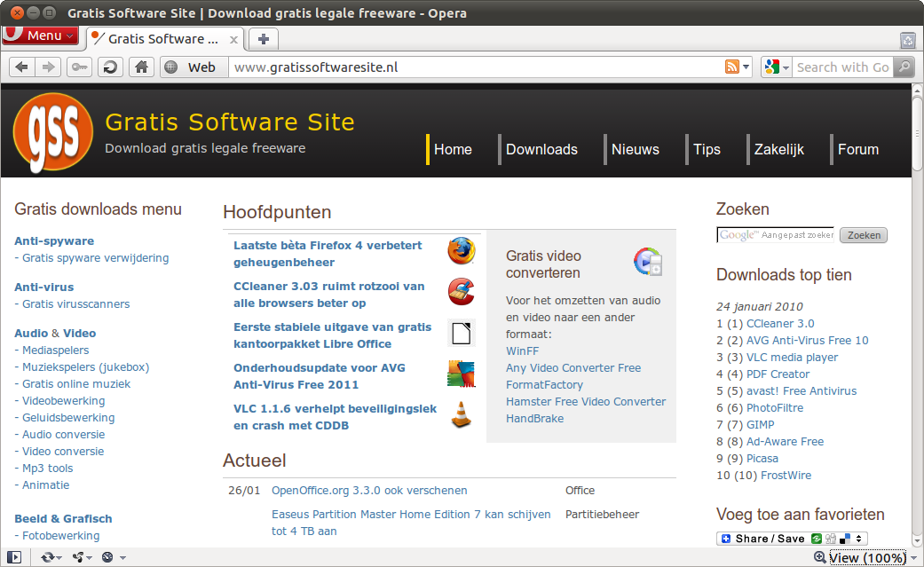This screenshot has height=567, width=924.
Task: Open the Downloads navigation menu item
Action: point(541,149)
